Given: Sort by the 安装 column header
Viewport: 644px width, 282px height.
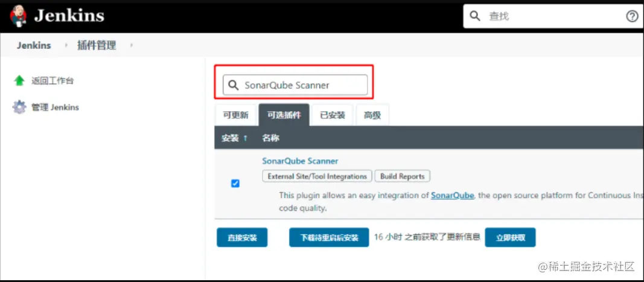Looking at the screenshot, I should point(235,138).
